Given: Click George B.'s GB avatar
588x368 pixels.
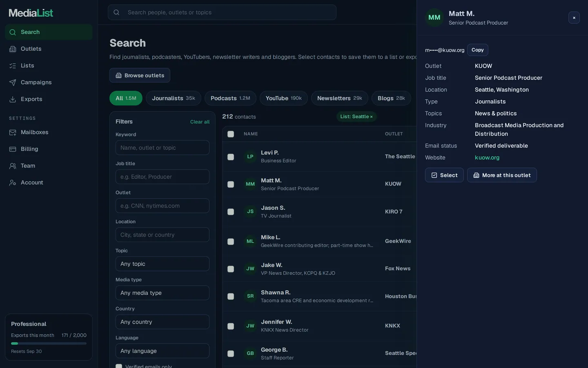Looking at the screenshot, I should (250, 353).
